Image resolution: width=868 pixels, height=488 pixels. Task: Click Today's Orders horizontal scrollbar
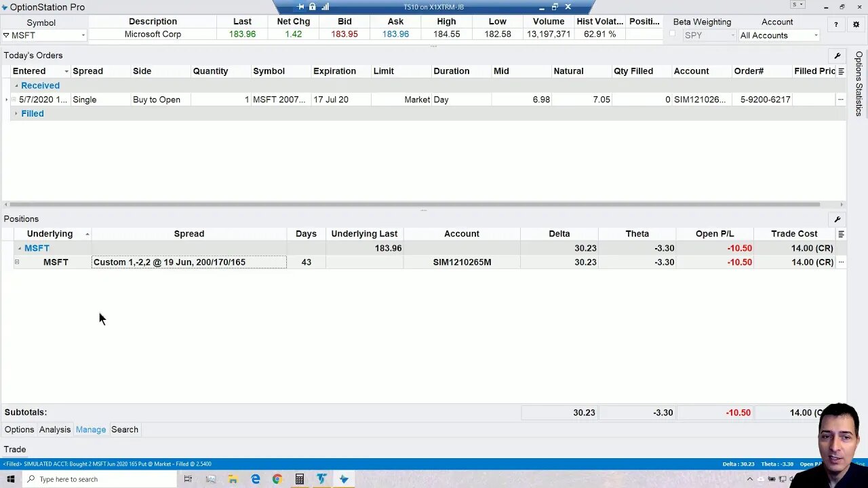point(416,205)
